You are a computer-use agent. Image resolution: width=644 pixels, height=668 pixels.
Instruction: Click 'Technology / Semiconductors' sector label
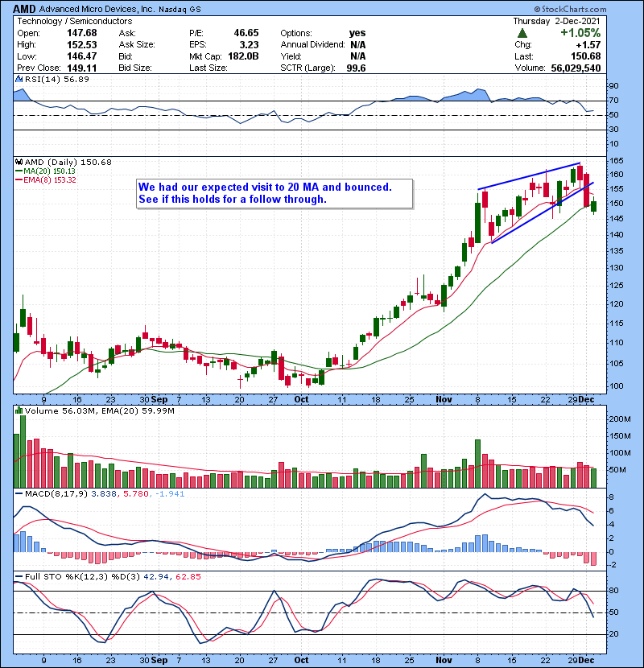[x=75, y=21]
